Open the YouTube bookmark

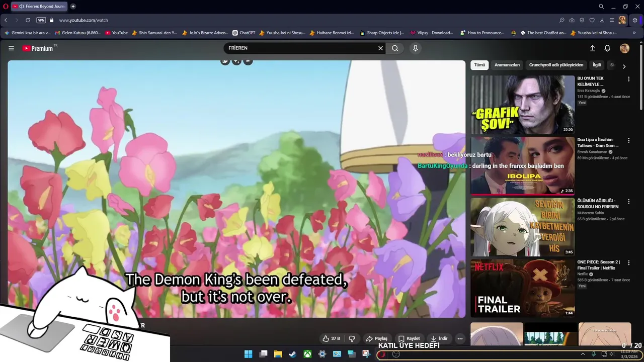coord(116,33)
